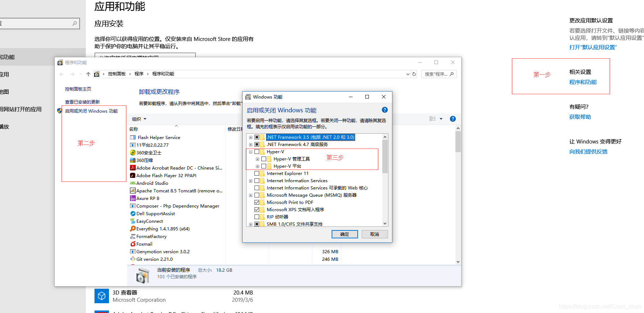Click the refresh icon in address bar
The image size is (644, 313).
click(x=414, y=74)
